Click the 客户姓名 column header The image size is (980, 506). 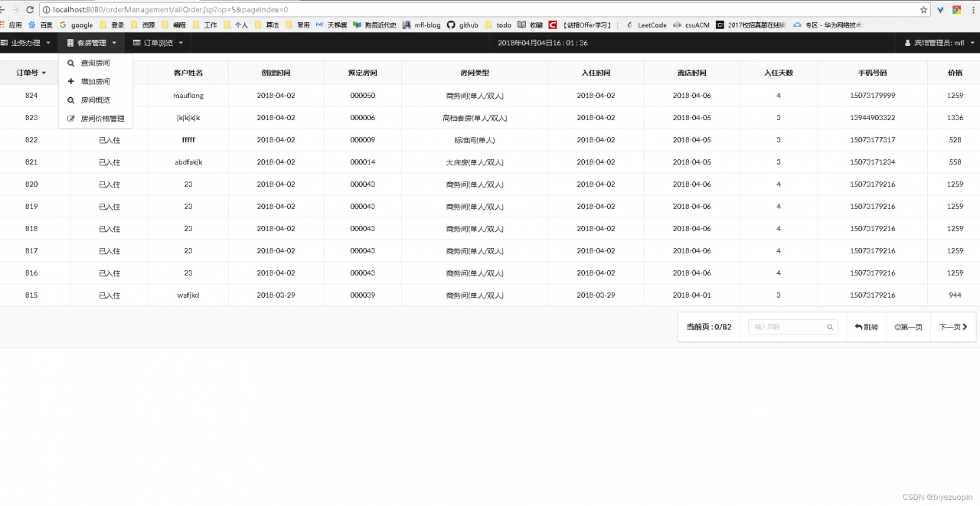188,73
